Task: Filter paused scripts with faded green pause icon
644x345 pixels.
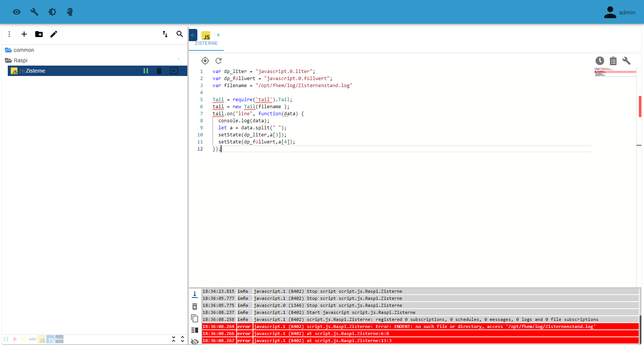Action: coord(6,339)
